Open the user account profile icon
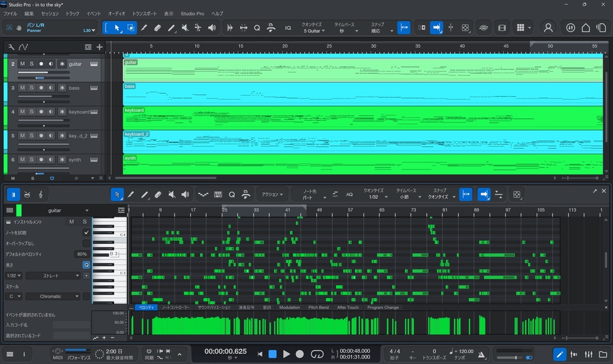Image resolution: width=613 pixels, height=364 pixels. (548, 28)
